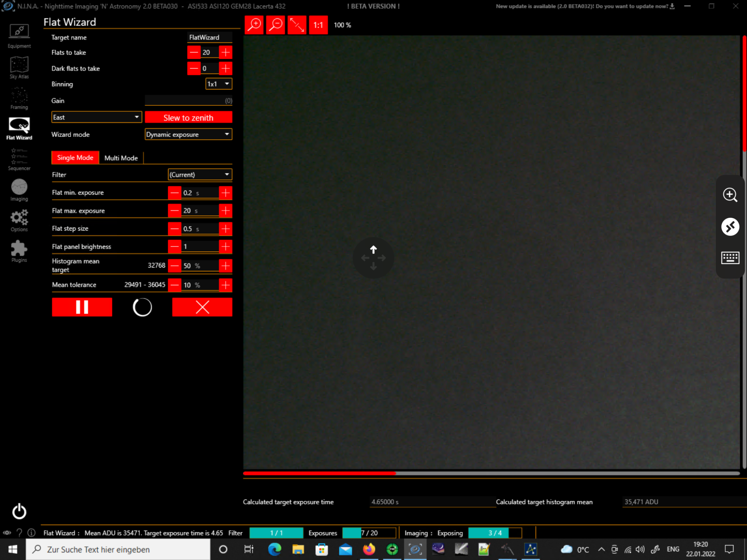Open the notification center icon
The width and height of the screenshot is (747, 560).
(729, 549)
